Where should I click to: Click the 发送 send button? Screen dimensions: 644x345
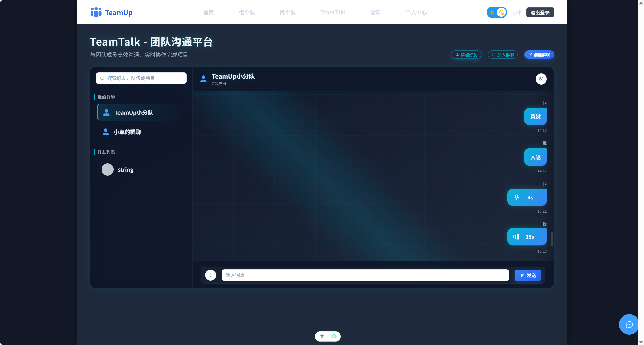[528, 275]
